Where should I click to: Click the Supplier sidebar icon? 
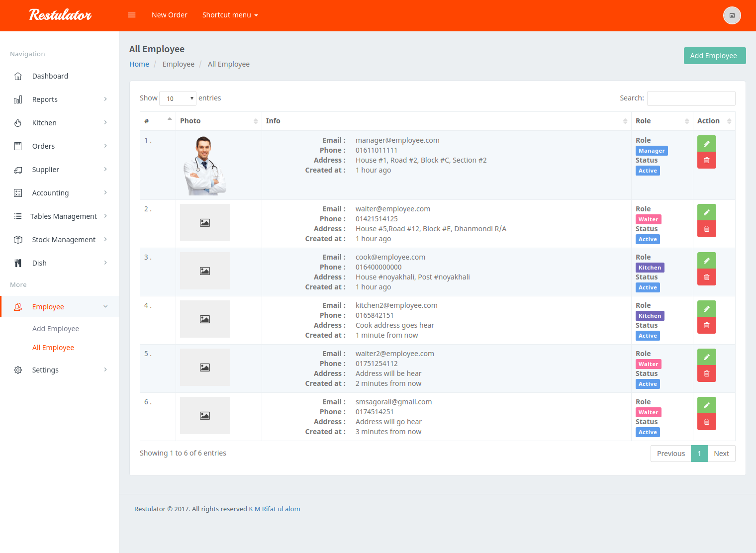point(18,169)
